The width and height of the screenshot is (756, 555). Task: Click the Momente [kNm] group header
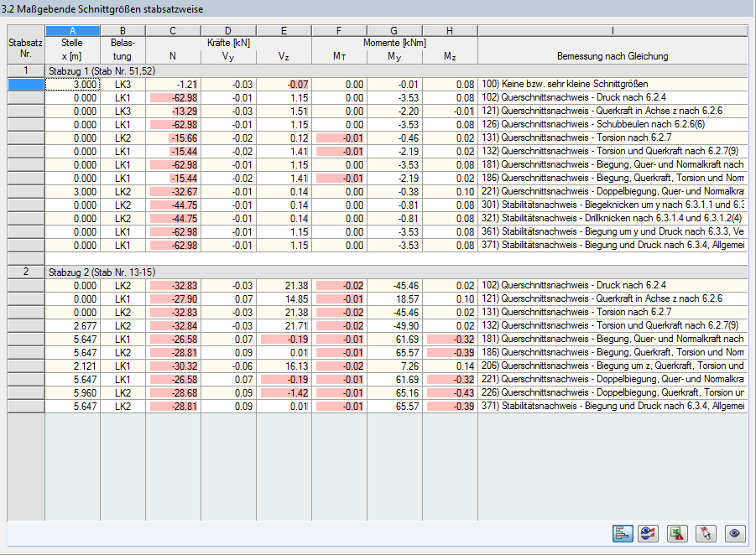pyautogui.click(x=394, y=41)
